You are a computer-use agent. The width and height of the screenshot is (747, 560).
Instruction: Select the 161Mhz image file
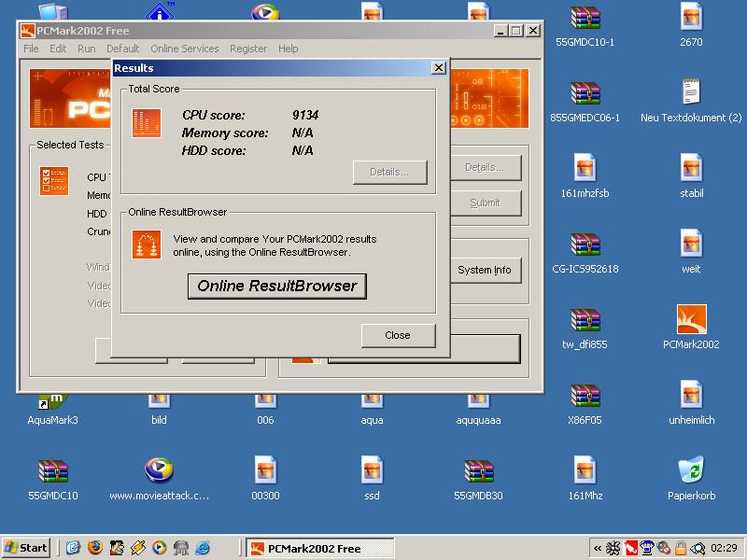pyautogui.click(x=585, y=480)
